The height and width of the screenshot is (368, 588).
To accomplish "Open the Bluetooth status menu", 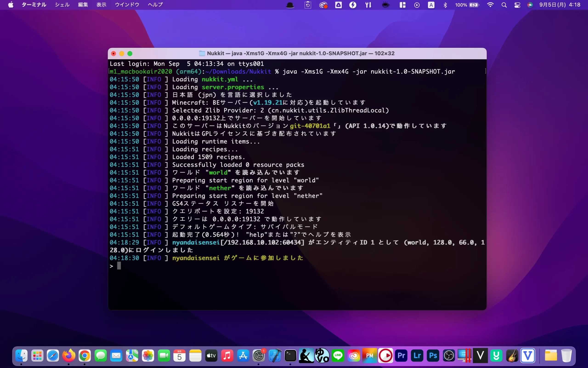I will (445, 5).
